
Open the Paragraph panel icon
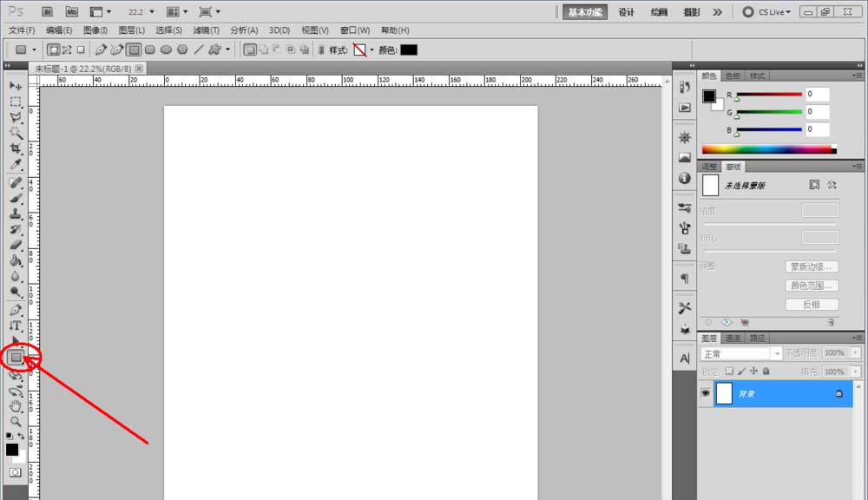685,279
